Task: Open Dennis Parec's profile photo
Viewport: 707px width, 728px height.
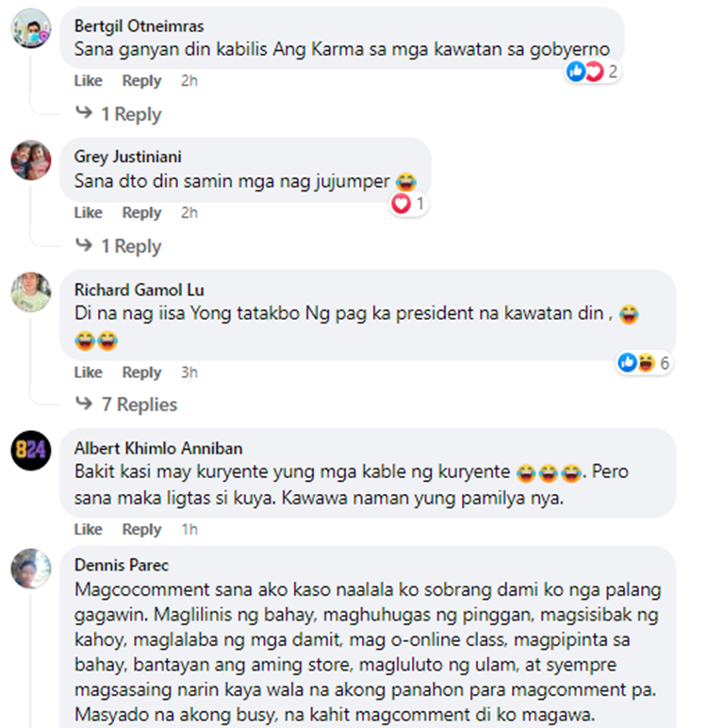Action: (x=31, y=569)
